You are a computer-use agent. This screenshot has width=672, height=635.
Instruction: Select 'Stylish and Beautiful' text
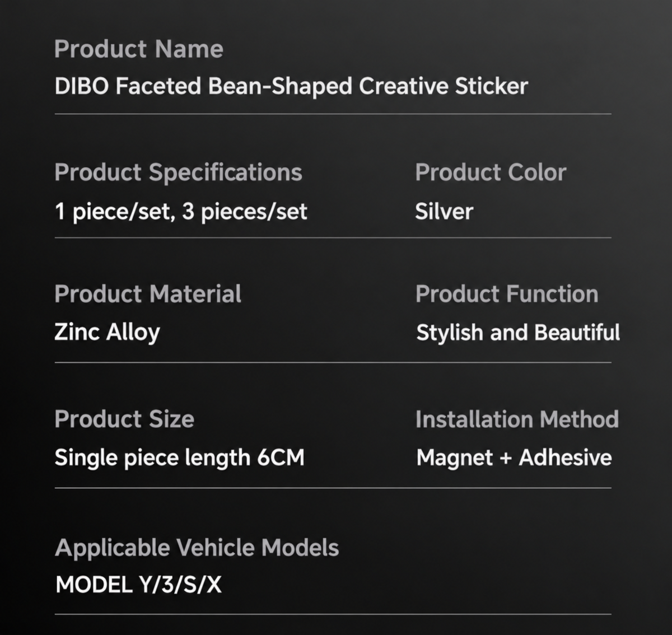pyautogui.click(x=518, y=333)
